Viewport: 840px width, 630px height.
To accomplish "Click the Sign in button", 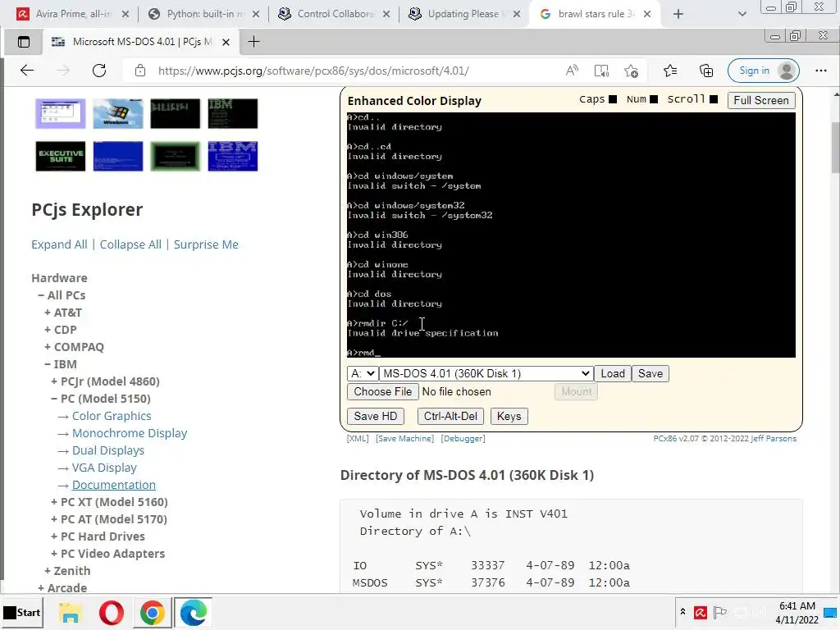I will (x=764, y=71).
